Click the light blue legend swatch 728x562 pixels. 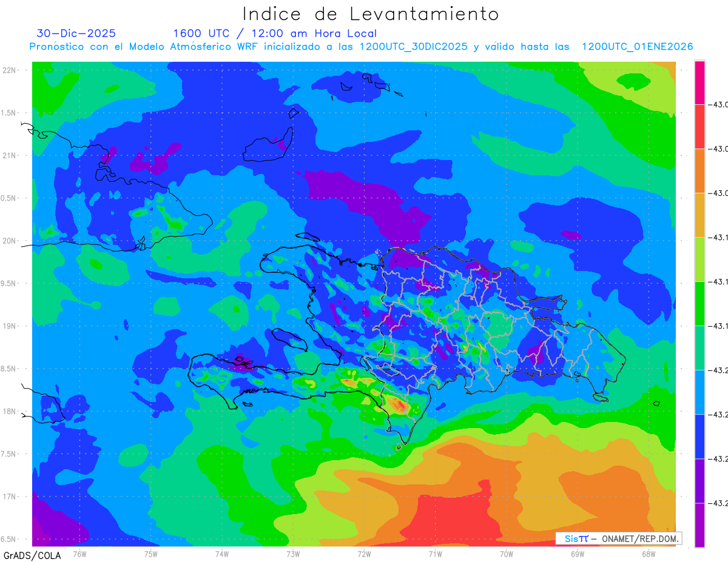[x=699, y=392]
